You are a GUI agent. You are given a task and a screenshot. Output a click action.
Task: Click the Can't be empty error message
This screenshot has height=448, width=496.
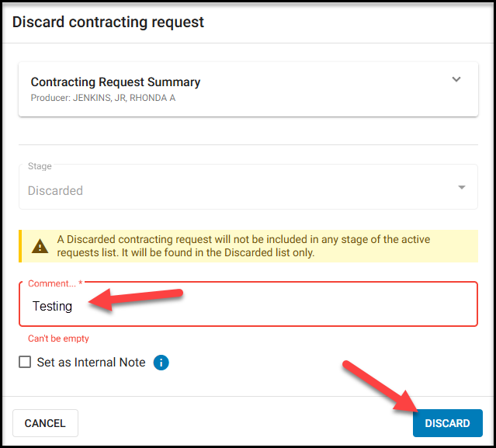[58, 339]
